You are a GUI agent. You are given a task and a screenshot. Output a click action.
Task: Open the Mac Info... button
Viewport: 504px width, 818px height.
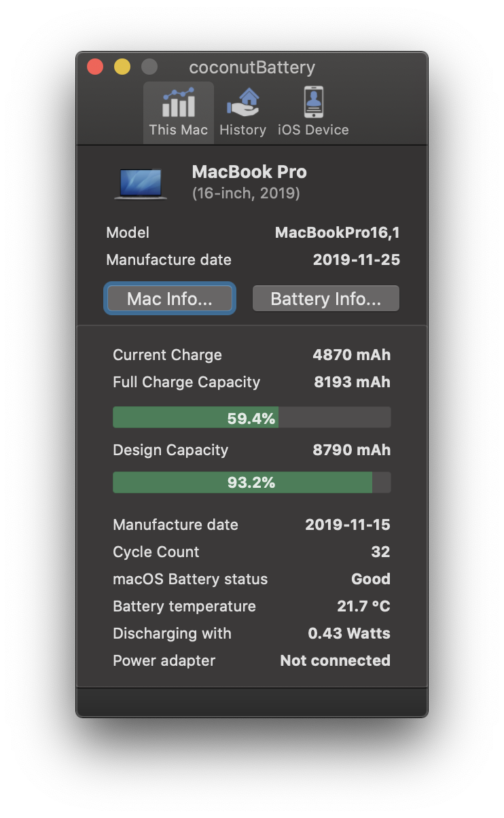[170, 299]
